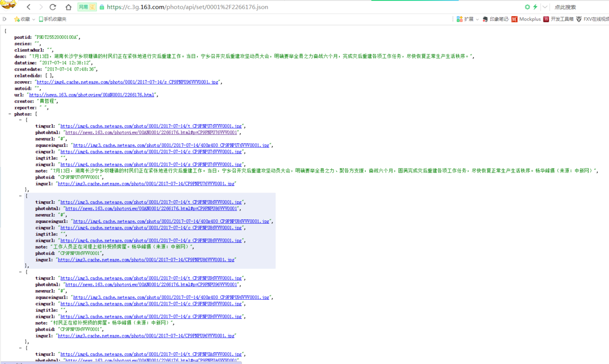Open cimgurl link of photo CP9PNPU96VVV0001
The height and width of the screenshot is (364, 609).
point(151,304)
